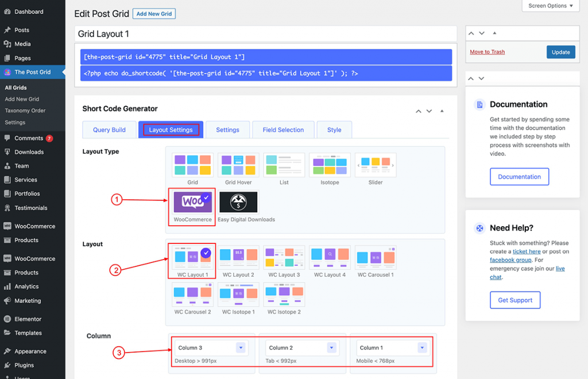The width and height of the screenshot is (588, 379).
Task: Open Appearance in the sidebar
Action: pos(30,351)
